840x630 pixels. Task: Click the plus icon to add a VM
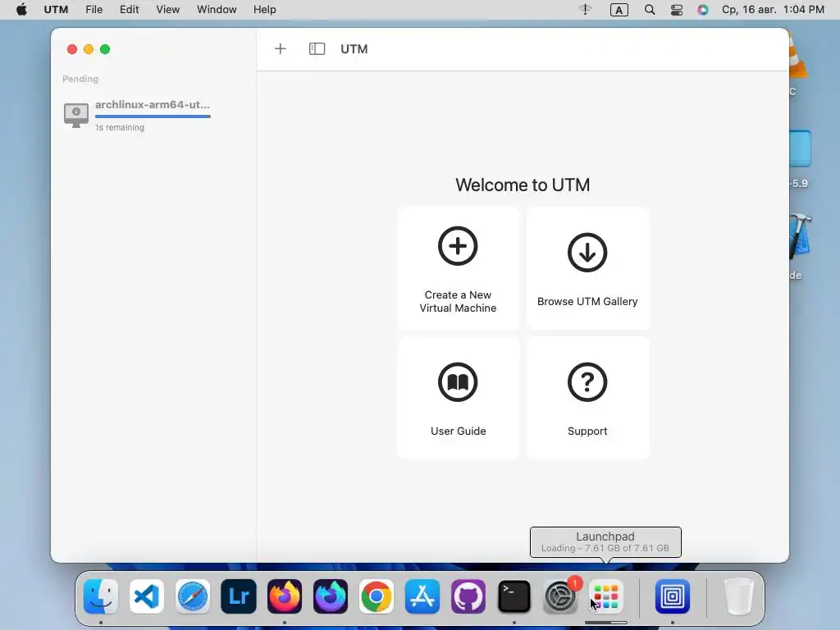281,48
